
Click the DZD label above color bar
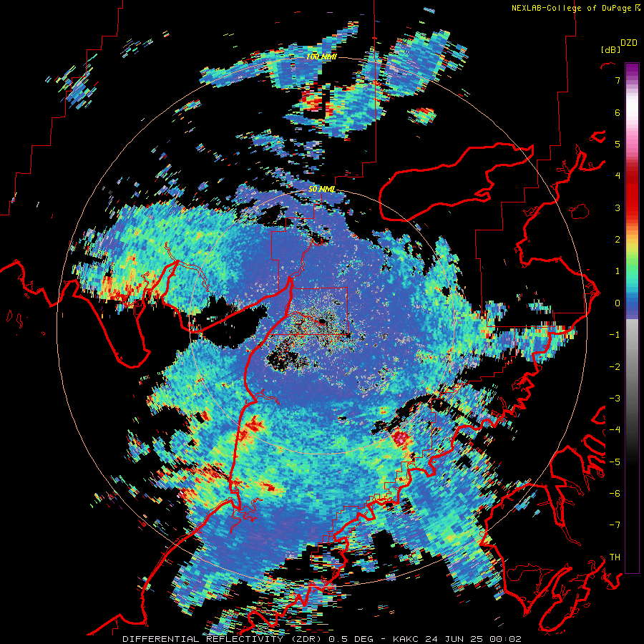pos(629,43)
